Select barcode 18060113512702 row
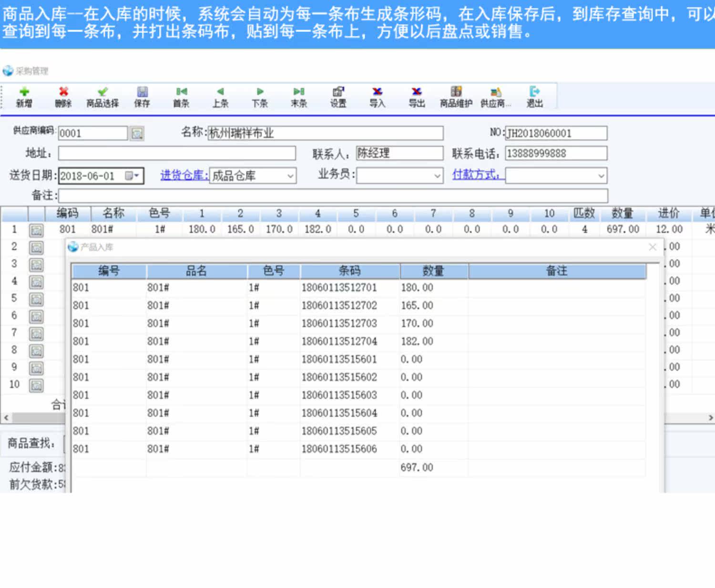Viewport: 715px width, 588px height. (x=358, y=305)
